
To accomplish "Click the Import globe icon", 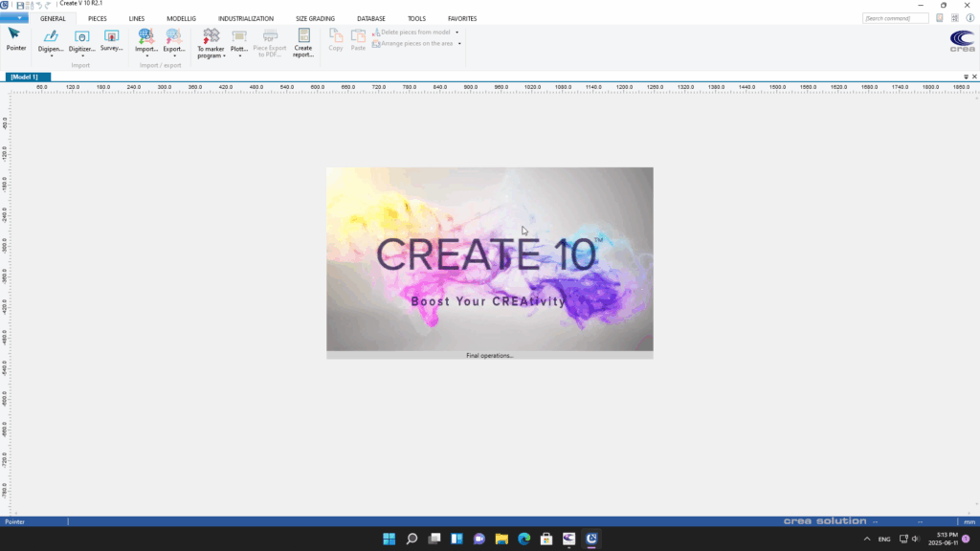I will [145, 36].
